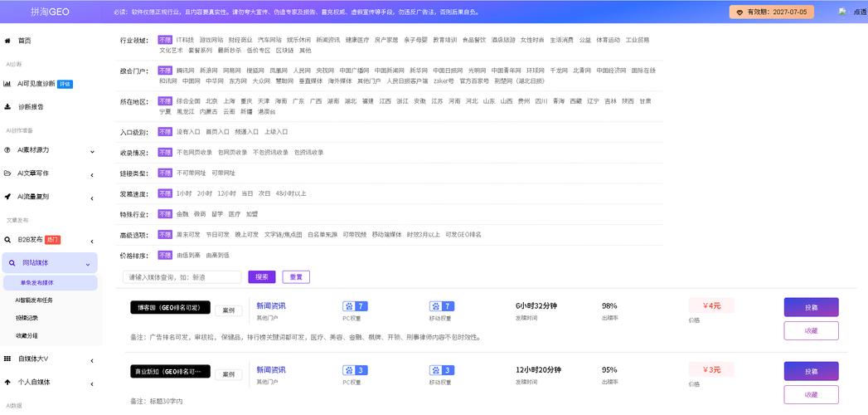Collapse the 网站媒体 menu chevron
The image size is (868, 415).
coord(88,265)
